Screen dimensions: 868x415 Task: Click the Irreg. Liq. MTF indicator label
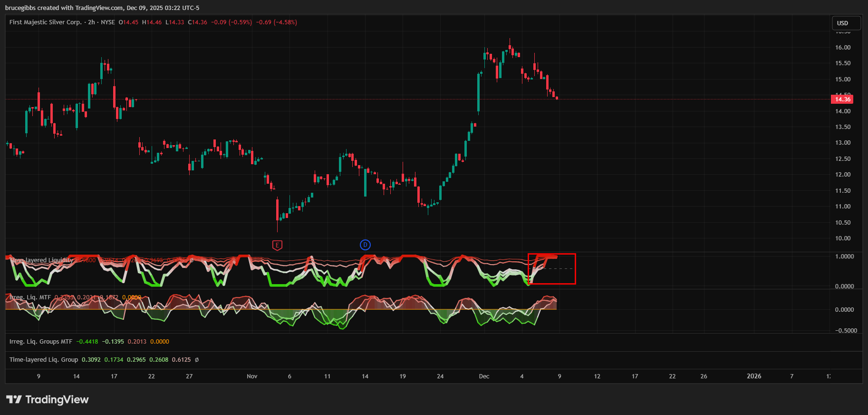(x=30, y=297)
